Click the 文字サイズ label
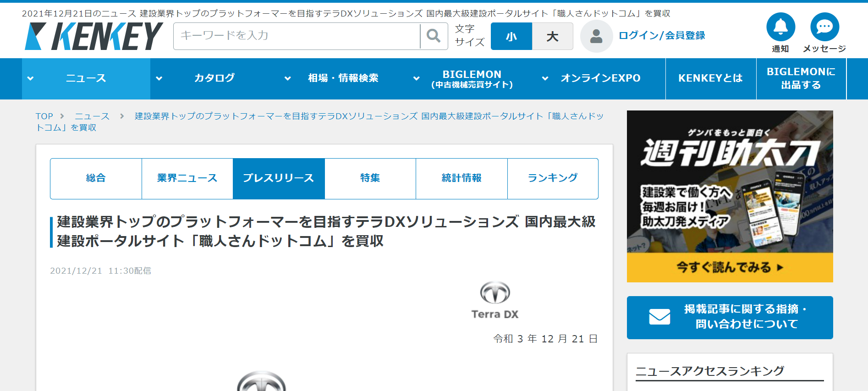Image resolution: width=868 pixels, height=391 pixels. pyautogui.click(x=469, y=36)
